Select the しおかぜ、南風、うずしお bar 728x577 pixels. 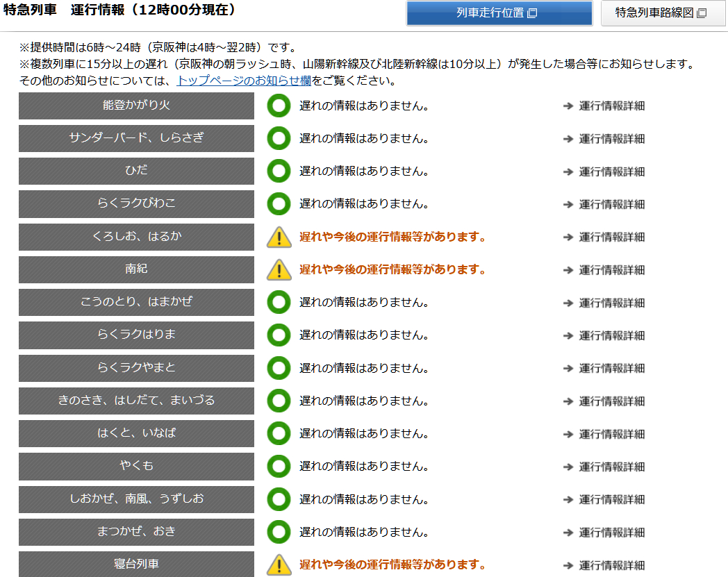(x=136, y=499)
